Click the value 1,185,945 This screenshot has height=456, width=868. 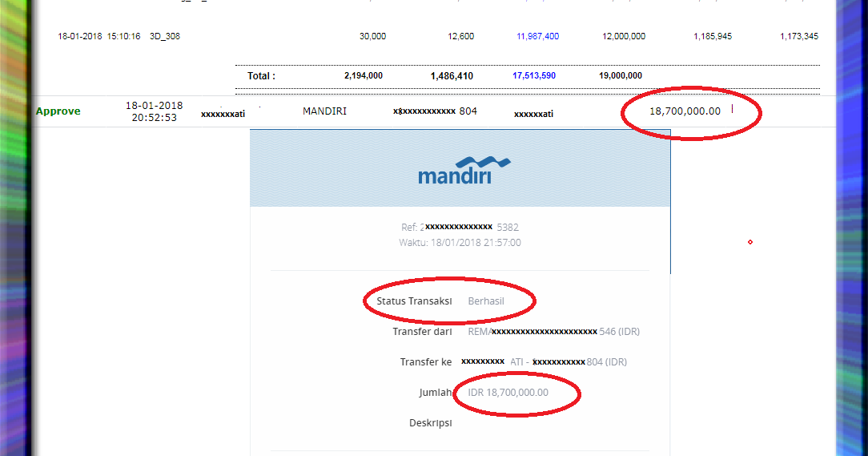pyautogui.click(x=713, y=36)
